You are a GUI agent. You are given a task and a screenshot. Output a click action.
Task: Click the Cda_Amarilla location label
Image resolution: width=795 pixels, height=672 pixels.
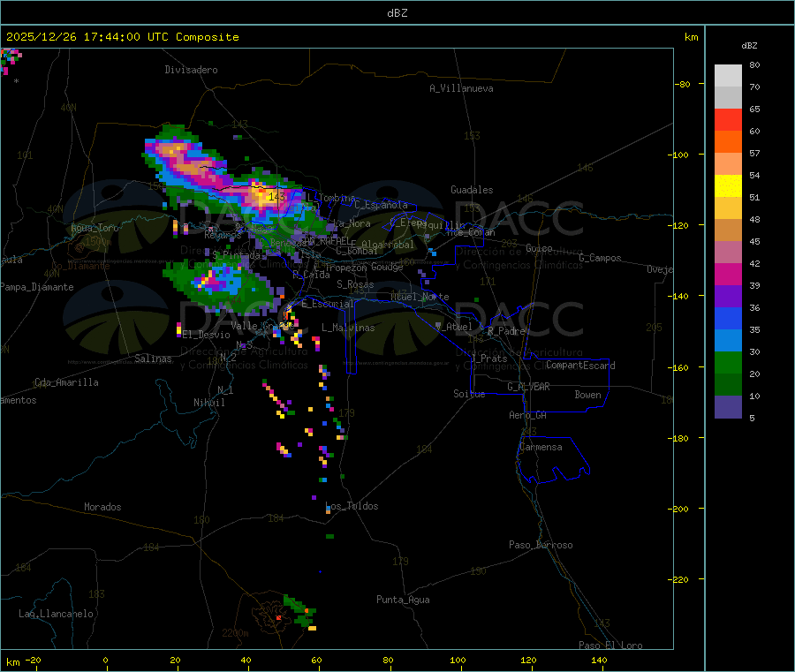pyautogui.click(x=67, y=382)
